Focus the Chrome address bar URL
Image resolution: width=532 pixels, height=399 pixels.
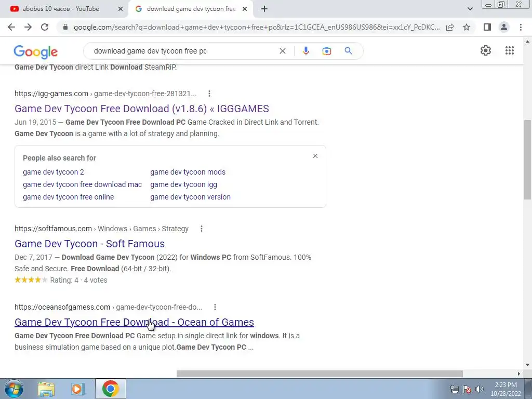[257, 27]
